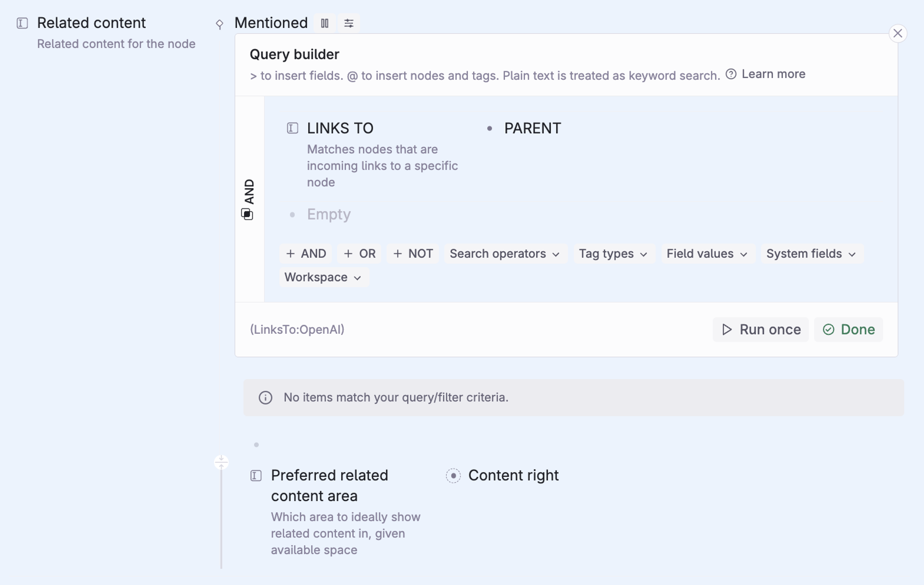Confirm the query with Done
The height and width of the screenshot is (585, 924).
pos(848,330)
